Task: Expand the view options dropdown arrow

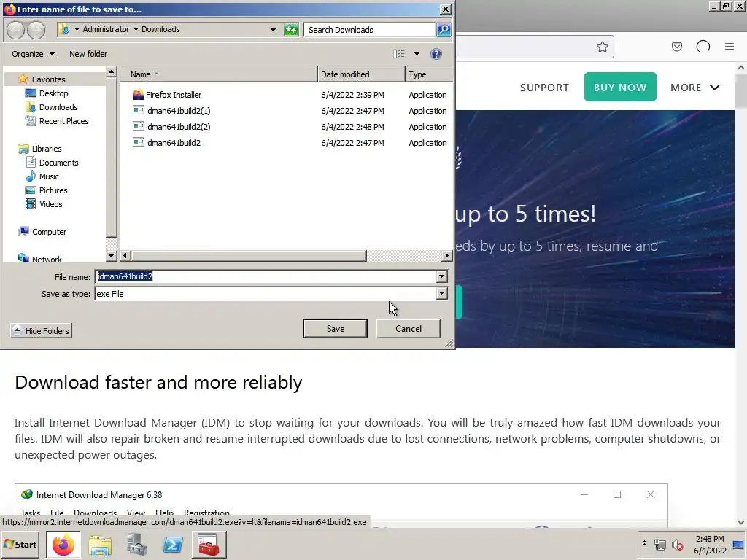Action: tap(417, 54)
